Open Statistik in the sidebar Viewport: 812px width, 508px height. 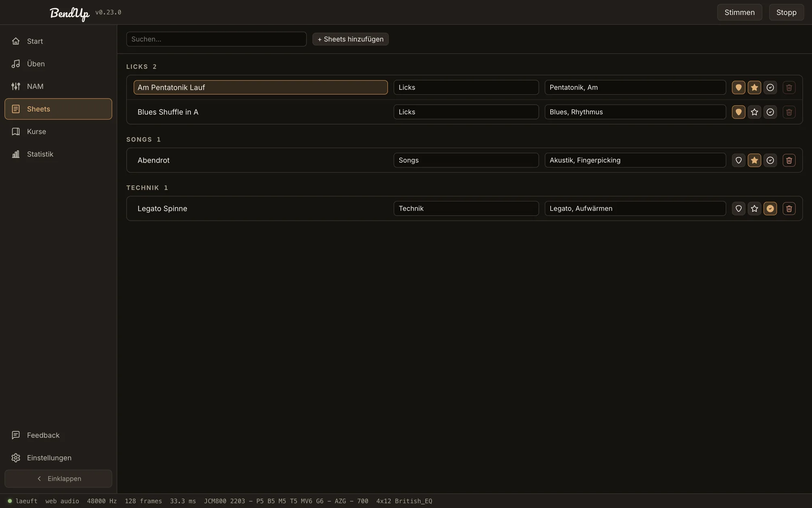pos(58,154)
